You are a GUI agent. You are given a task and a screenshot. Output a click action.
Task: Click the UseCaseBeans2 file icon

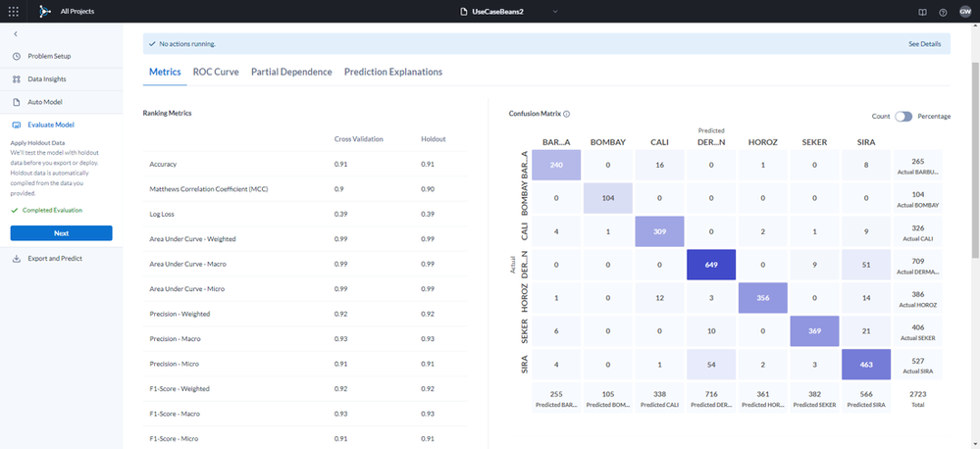pyautogui.click(x=463, y=11)
